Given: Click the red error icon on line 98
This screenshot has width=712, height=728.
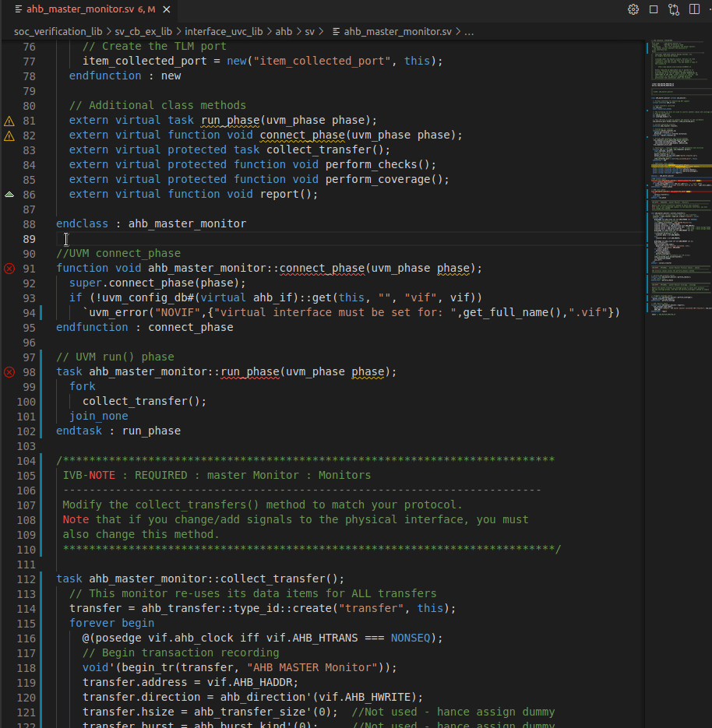Looking at the screenshot, I should (x=9, y=371).
